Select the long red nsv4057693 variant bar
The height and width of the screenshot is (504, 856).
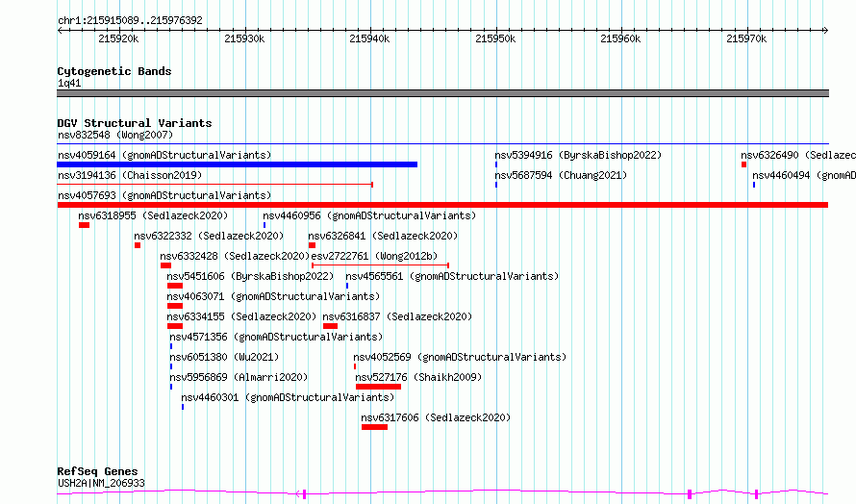tap(442, 205)
